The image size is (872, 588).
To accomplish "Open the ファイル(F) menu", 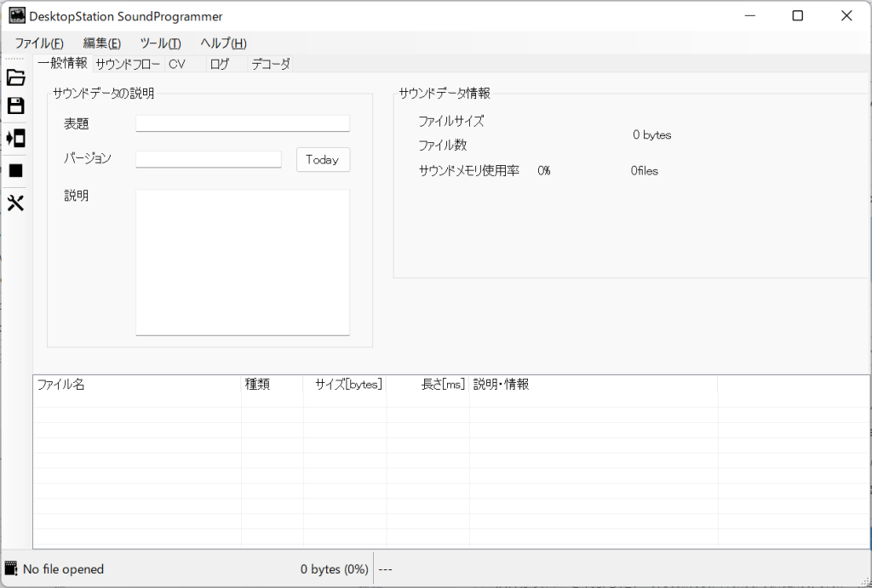I will tap(39, 43).
